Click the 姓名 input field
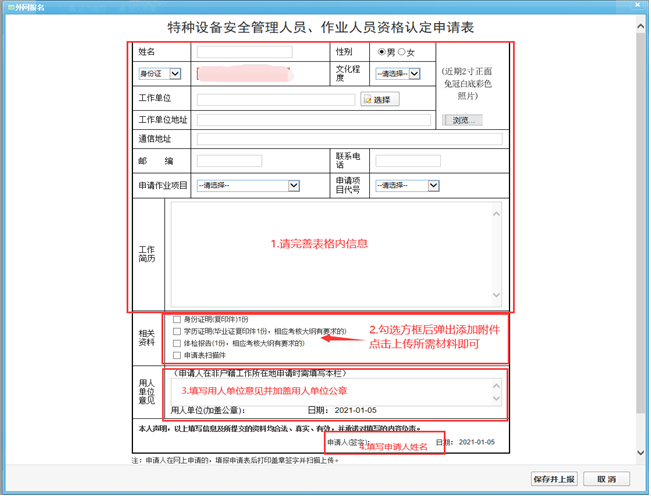This screenshot has height=496, width=651. (x=244, y=52)
